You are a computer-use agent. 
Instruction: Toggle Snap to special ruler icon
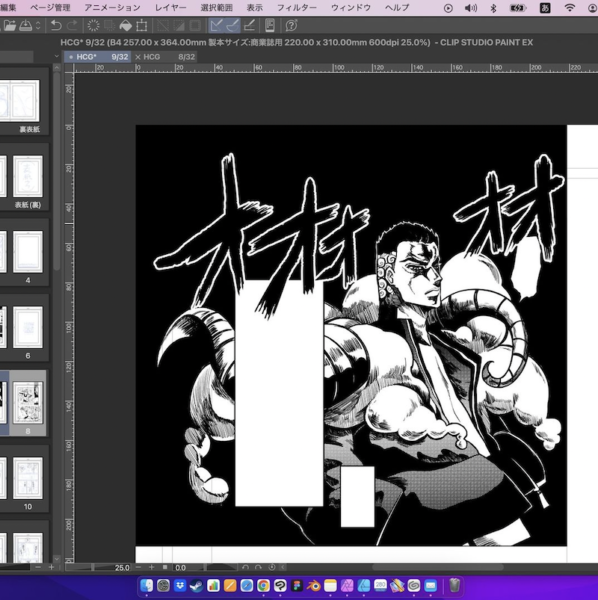coord(232,26)
